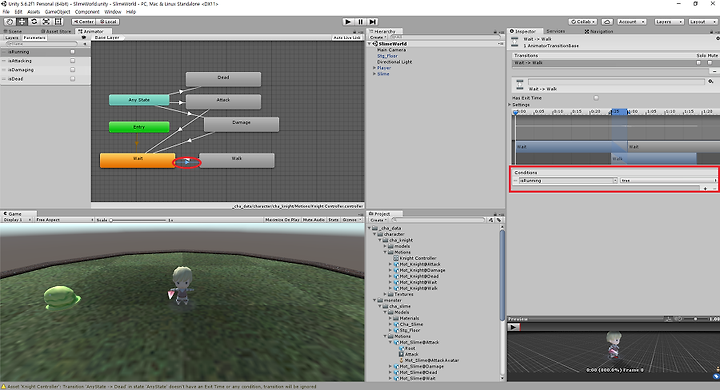Select the Rect transform tool
This screenshot has width=720, height=390.
[59, 22]
